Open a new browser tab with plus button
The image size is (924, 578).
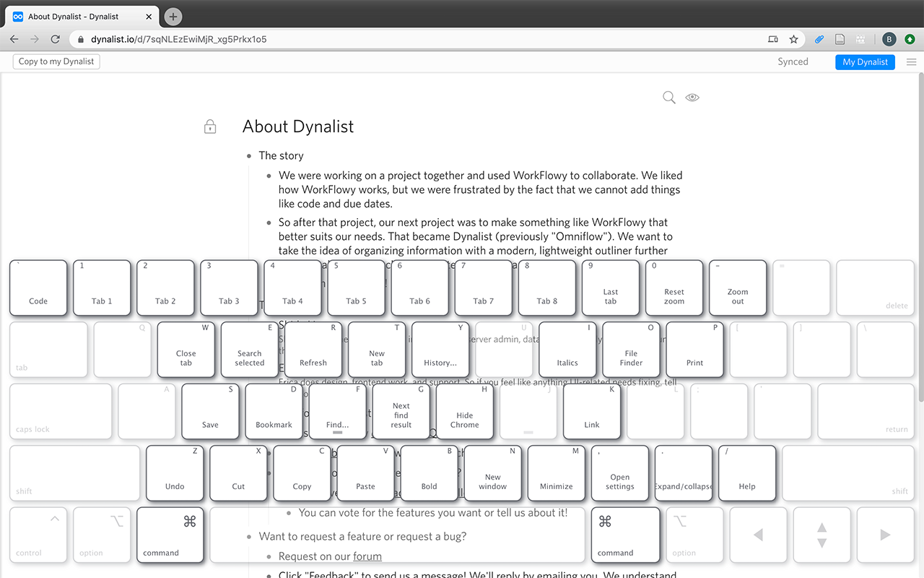tap(173, 16)
